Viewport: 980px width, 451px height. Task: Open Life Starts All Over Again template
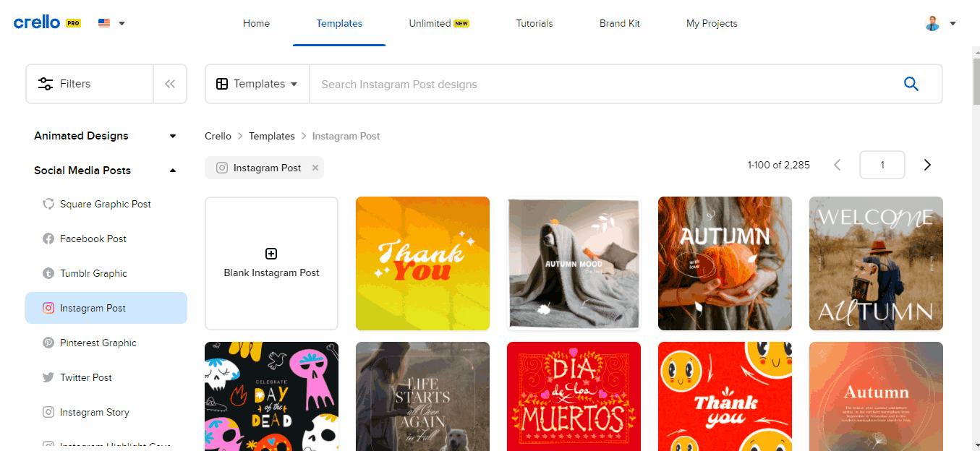(x=422, y=396)
